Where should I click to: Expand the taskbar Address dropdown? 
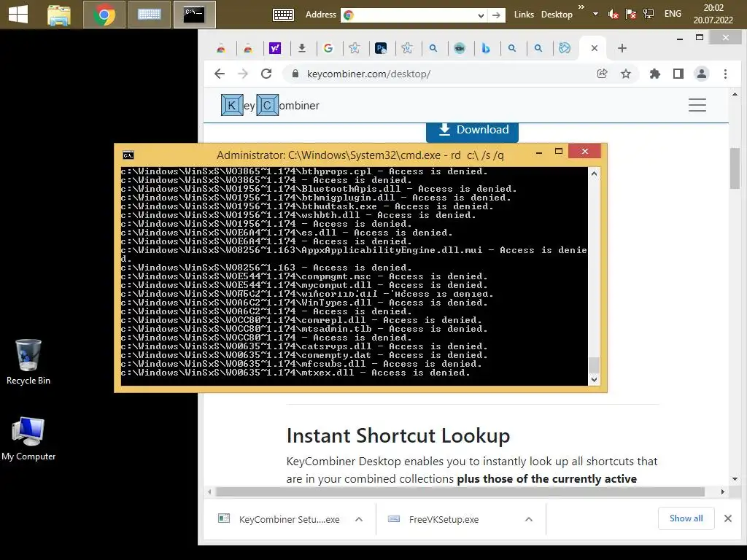coord(481,15)
